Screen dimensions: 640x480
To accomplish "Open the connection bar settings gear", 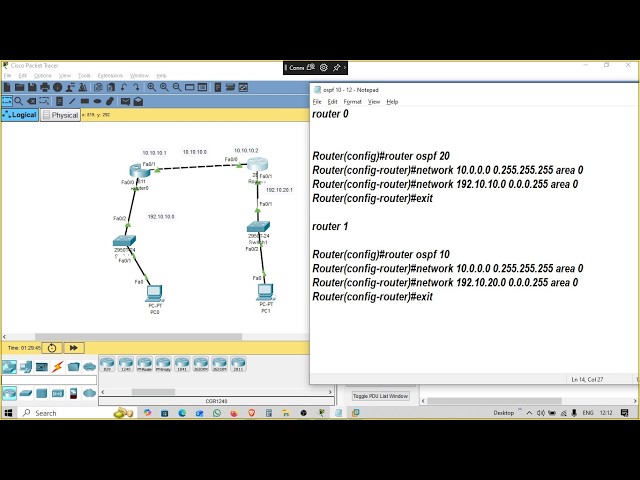I will (324, 67).
